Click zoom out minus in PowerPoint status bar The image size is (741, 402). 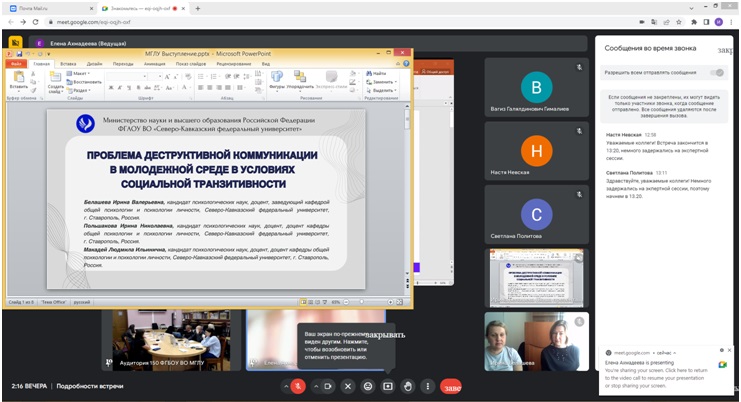346,302
